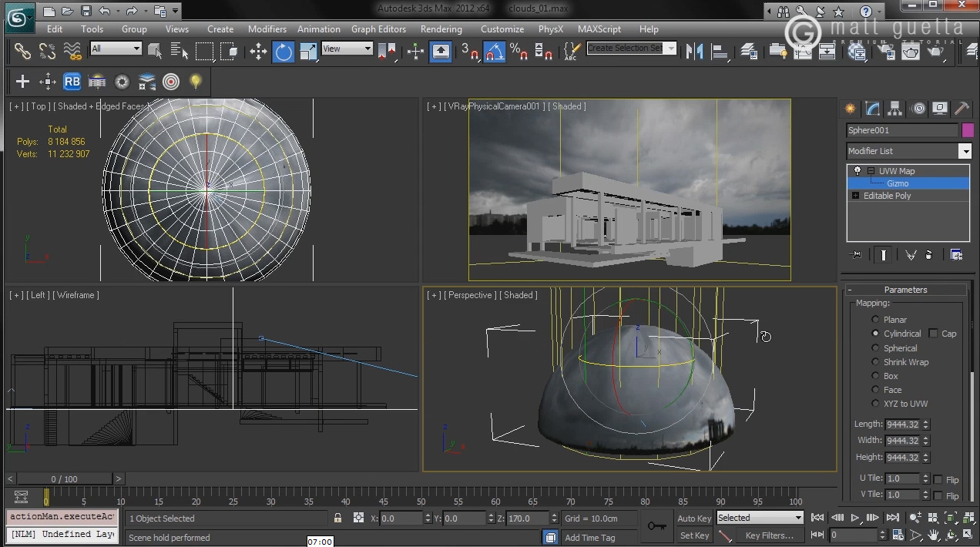Open Render Setup teapot icon
Image resolution: width=980 pixels, height=547 pixels.
[x=885, y=52]
